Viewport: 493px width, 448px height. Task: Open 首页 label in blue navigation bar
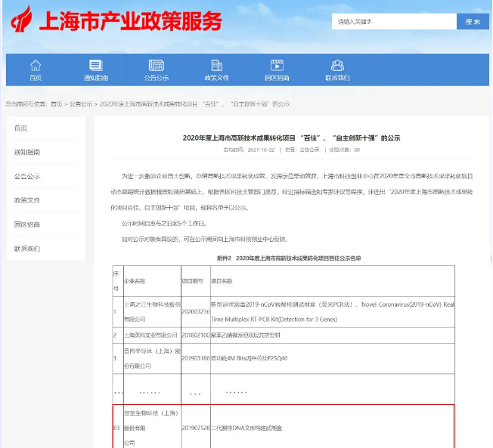pyautogui.click(x=36, y=78)
